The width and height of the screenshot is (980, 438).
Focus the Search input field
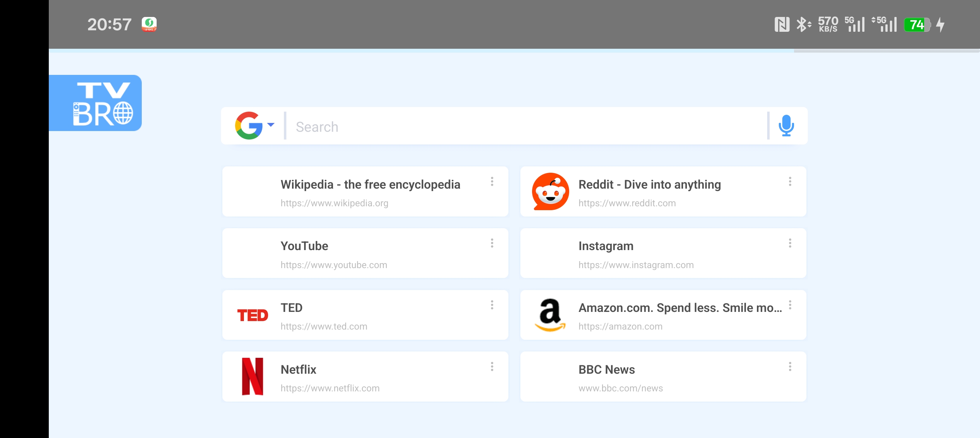coord(525,126)
